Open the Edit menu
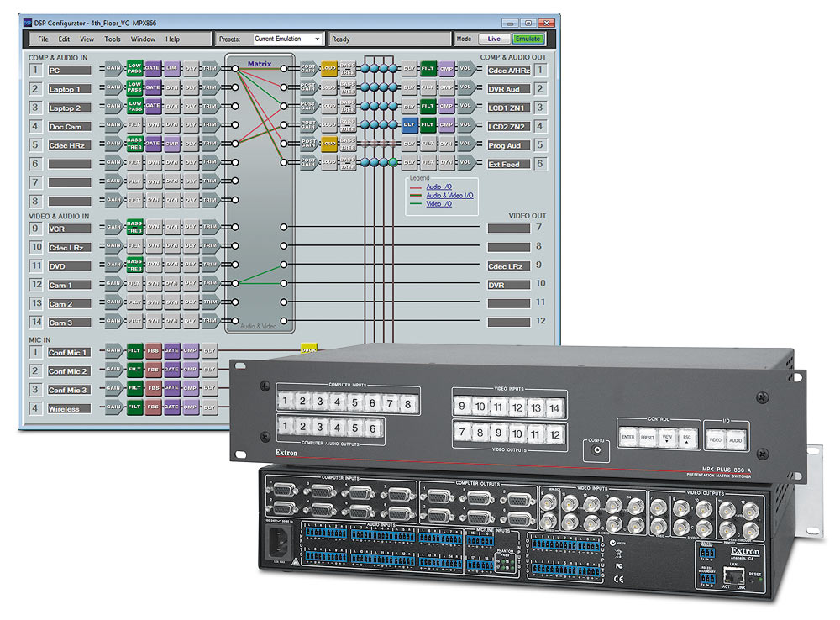The height and width of the screenshot is (620, 840). coord(65,39)
